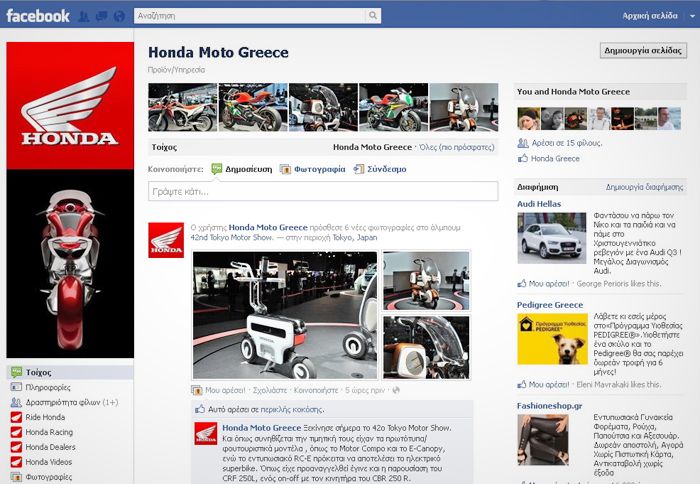Click the Δραστηριότητα φίλων people icon
This screenshot has width=700, height=484.
pos(16,402)
